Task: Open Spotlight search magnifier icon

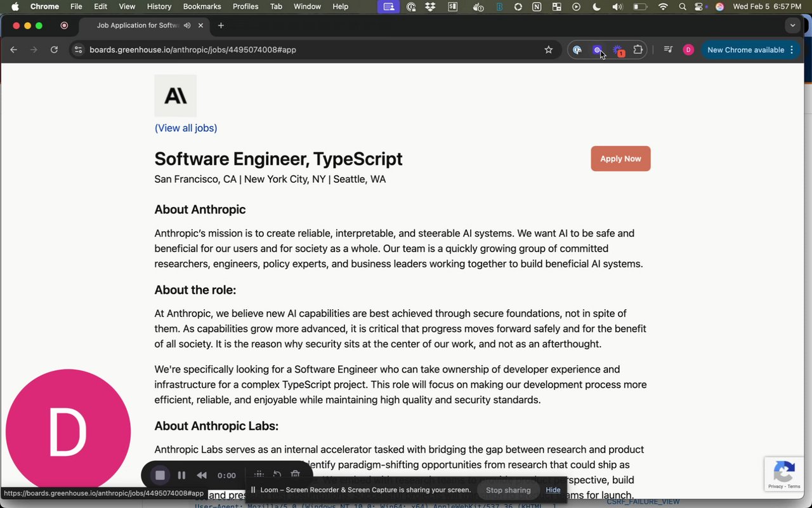Action: pyautogui.click(x=683, y=6)
